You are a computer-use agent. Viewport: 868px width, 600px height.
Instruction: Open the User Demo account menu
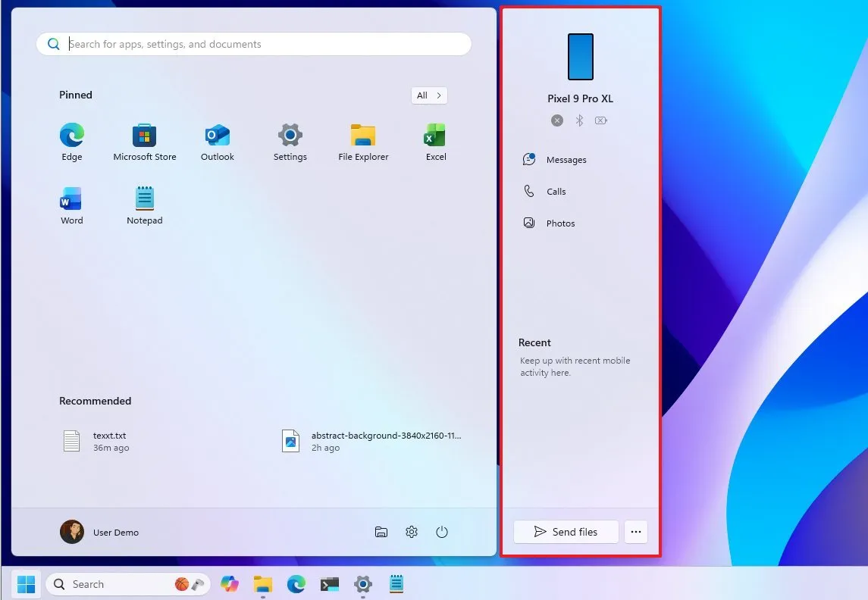tap(99, 532)
